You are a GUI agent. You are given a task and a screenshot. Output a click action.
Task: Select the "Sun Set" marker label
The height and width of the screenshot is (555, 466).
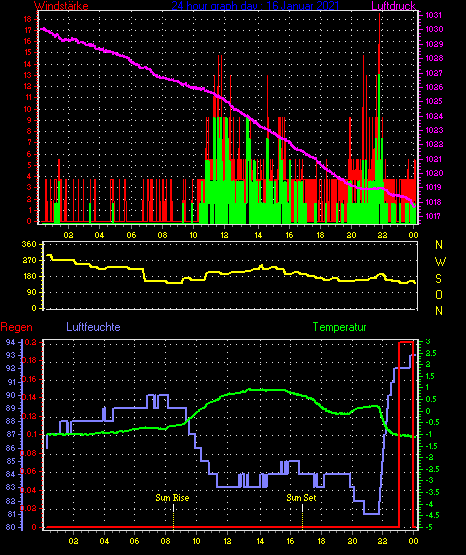tap(301, 498)
